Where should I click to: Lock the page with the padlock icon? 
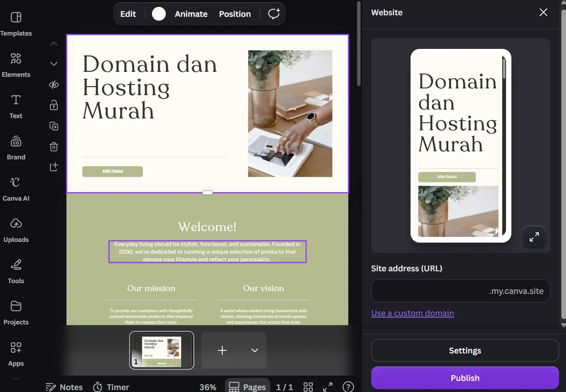(x=54, y=105)
